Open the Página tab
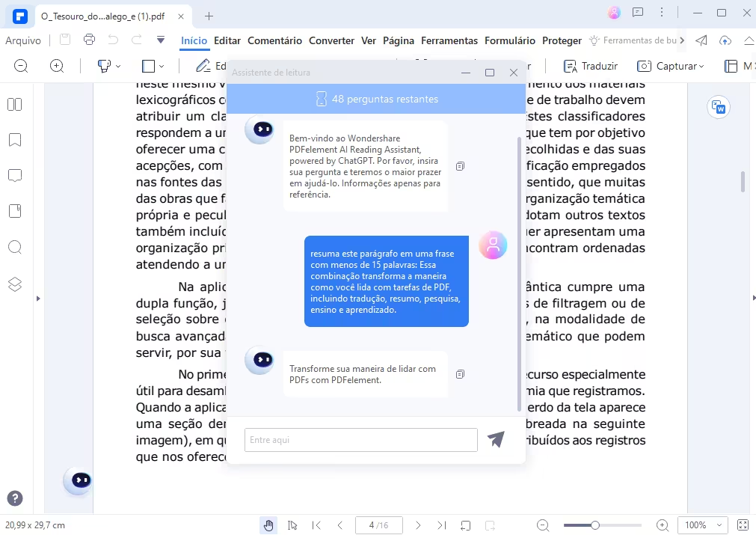756x535 pixels. coord(399,40)
